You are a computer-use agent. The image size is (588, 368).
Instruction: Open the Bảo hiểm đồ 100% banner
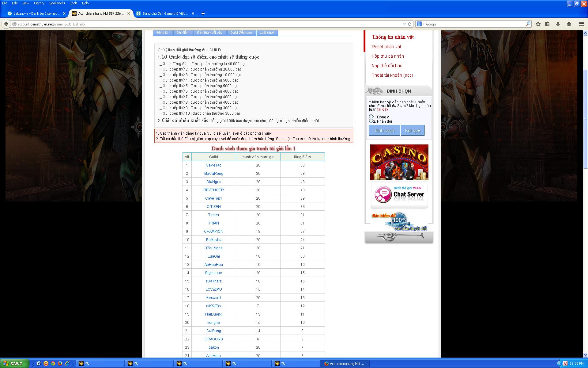pyautogui.click(x=399, y=222)
